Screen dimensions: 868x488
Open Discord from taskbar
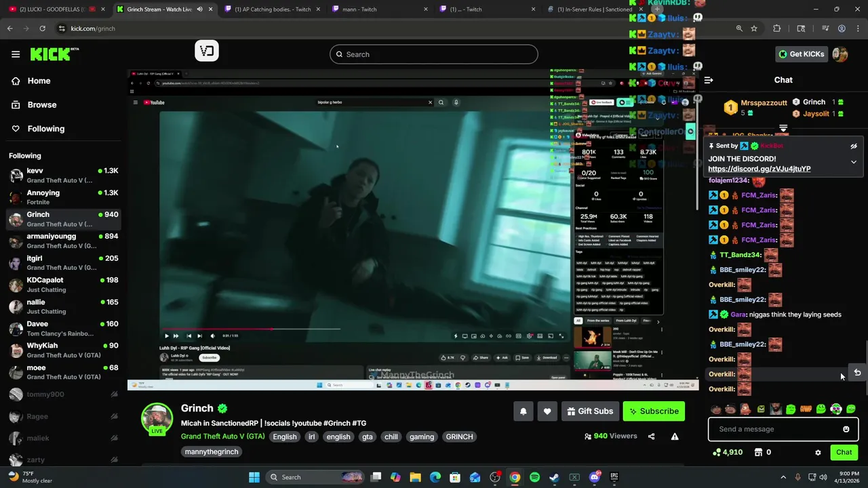coord(595,477)
